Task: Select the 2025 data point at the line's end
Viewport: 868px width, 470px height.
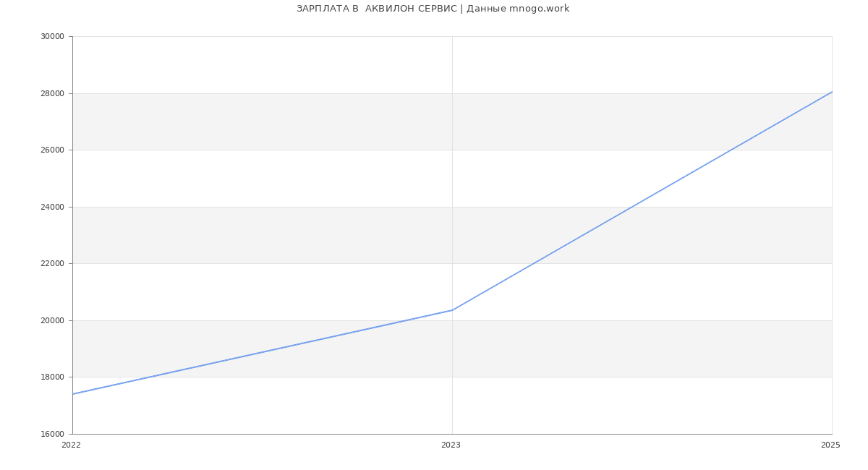Action: tap(831, 92)
